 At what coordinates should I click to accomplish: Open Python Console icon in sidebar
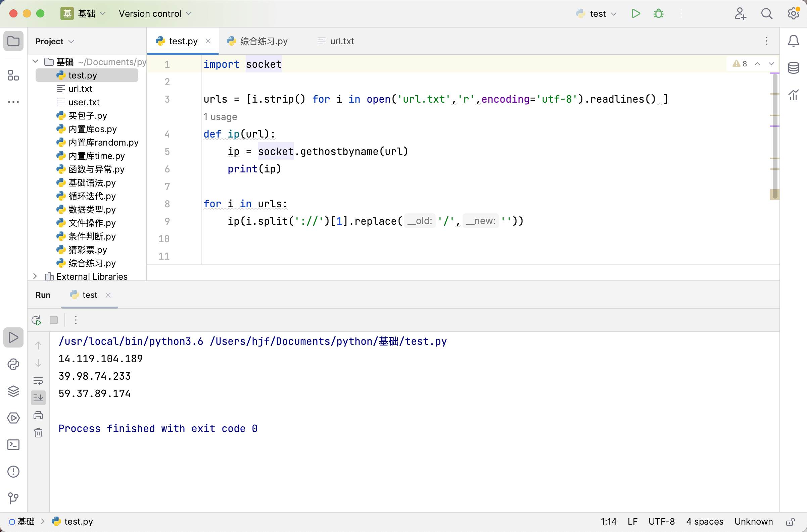click(x=13, y=364)
